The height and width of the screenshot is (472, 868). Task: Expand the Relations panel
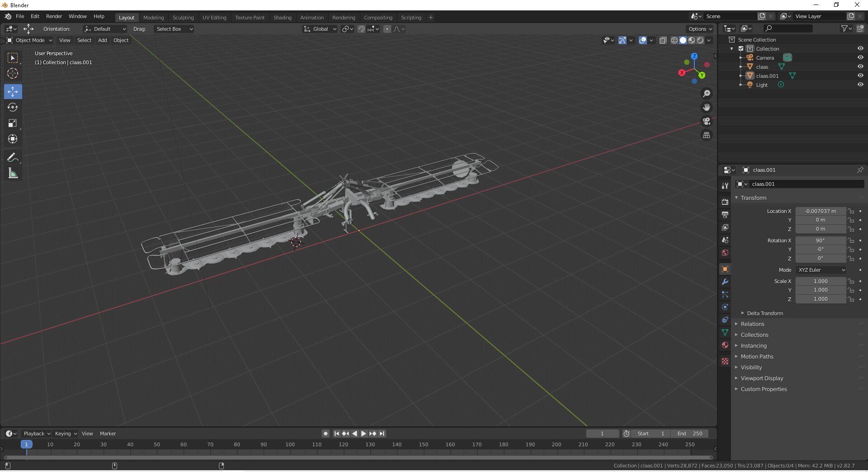pyautogui.click(x=752, y=324)
